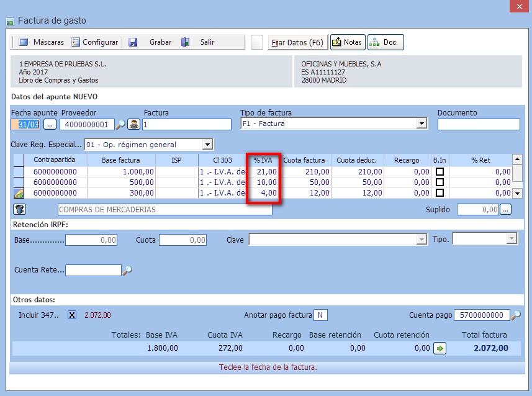
Task: Close the Factura de gasto window
Action: pyautogui.click(x=520, y=6)
